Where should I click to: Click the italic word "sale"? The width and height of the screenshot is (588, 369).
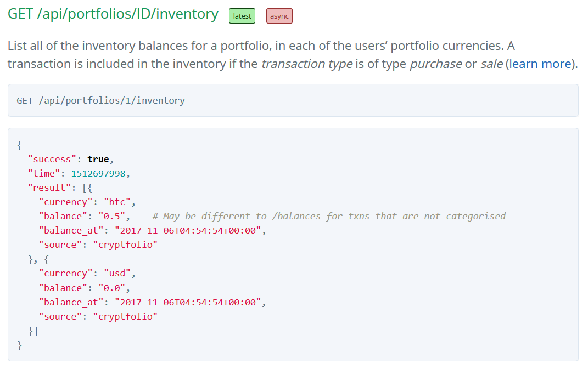pyautogui.click(x=491, y=64)
